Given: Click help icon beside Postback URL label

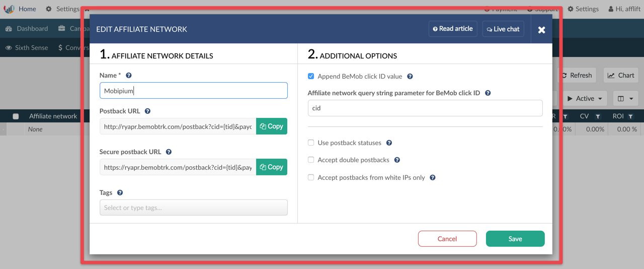Looking at the screenshot, I should tap(147, 111).
